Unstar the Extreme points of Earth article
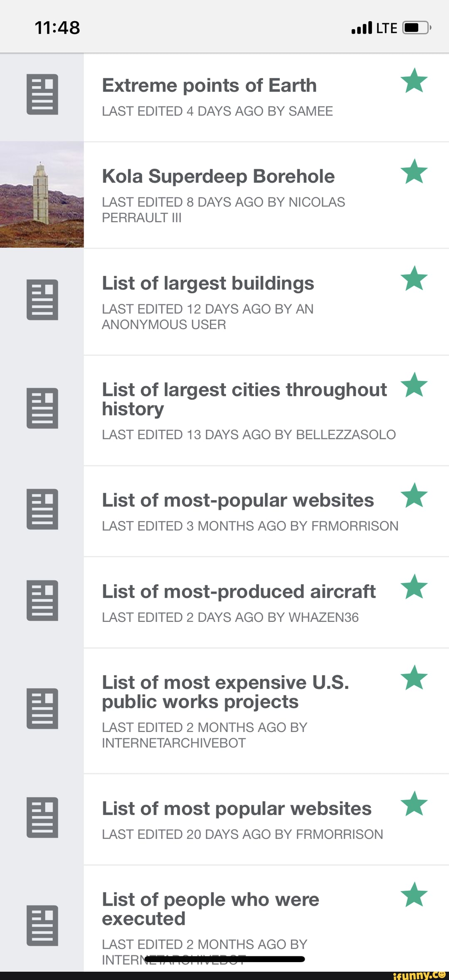The width and height of the screenshot is (449, 980). (414, 81)
